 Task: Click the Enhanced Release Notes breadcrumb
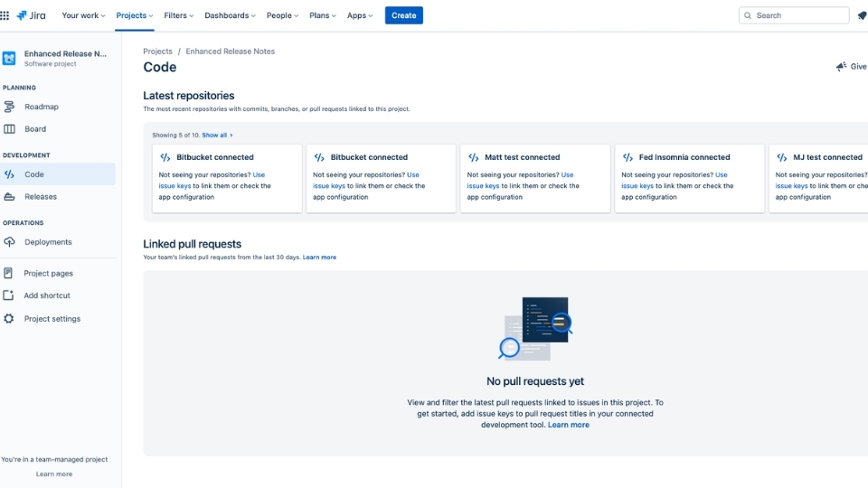231,51
